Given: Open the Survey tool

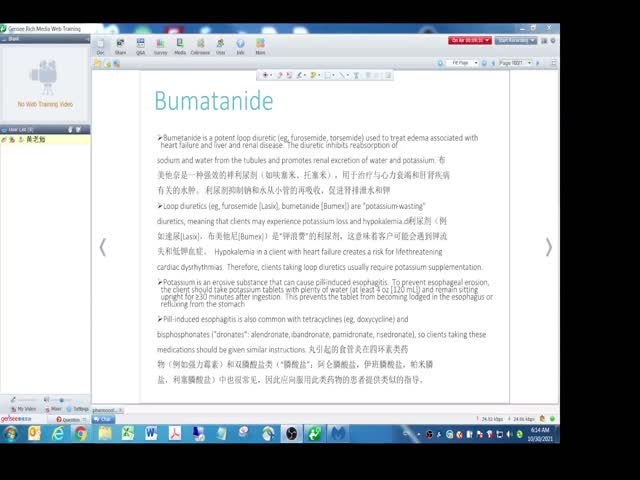Looking at the screenshot, I should pyautogui.click(x=160, y=47).
